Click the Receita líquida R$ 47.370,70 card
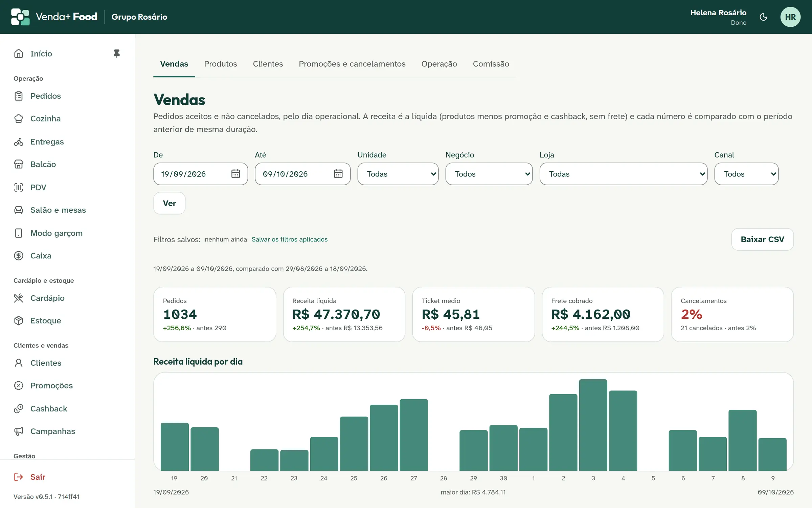The width and height of the screenshot is (812, 508). tap(344, 314)
